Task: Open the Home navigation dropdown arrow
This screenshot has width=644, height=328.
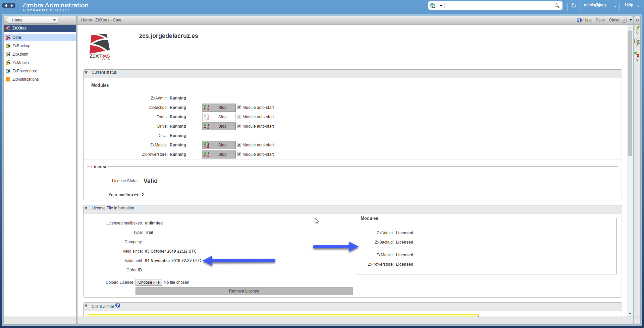Action: coord(54,20)
